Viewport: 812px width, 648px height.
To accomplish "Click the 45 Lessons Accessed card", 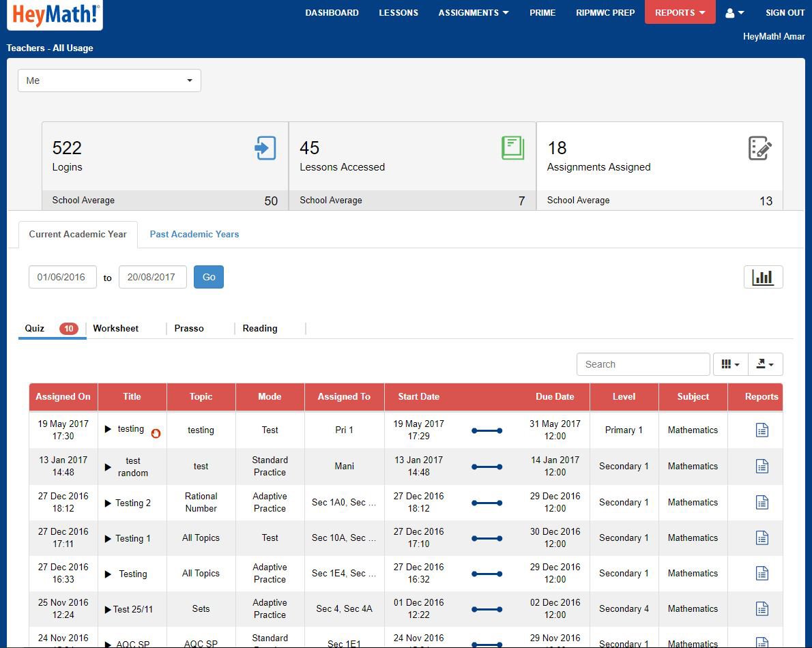I will coord(413,166).
